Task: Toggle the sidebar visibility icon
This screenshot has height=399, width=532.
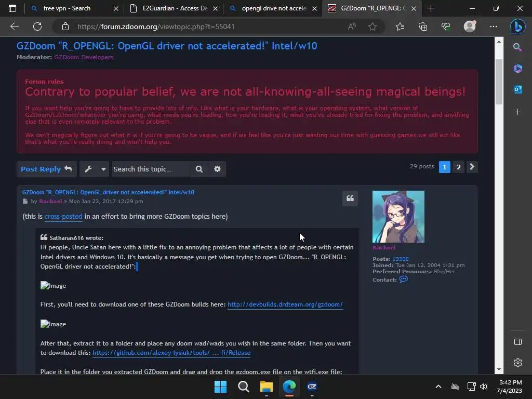Action: coord(518,342)
